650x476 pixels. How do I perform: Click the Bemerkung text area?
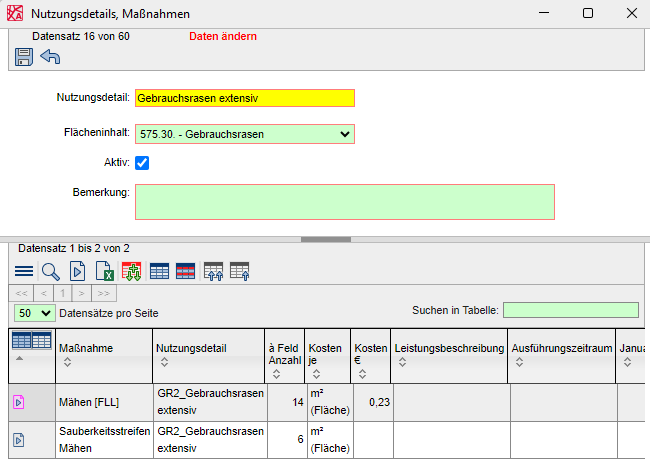pyautogui.click(x=344, y=201)
